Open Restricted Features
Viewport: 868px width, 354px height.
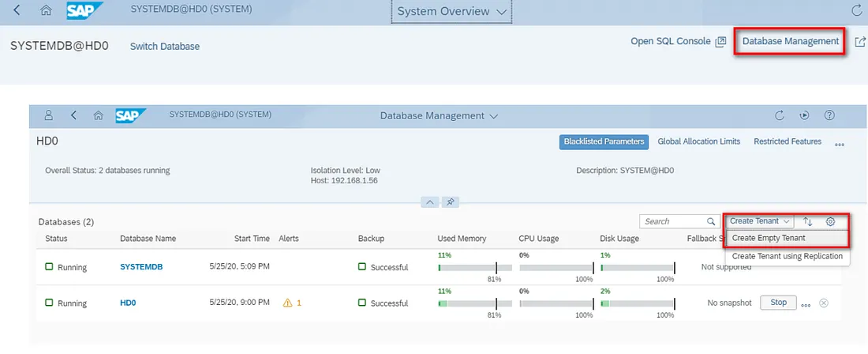coord(788,141)
